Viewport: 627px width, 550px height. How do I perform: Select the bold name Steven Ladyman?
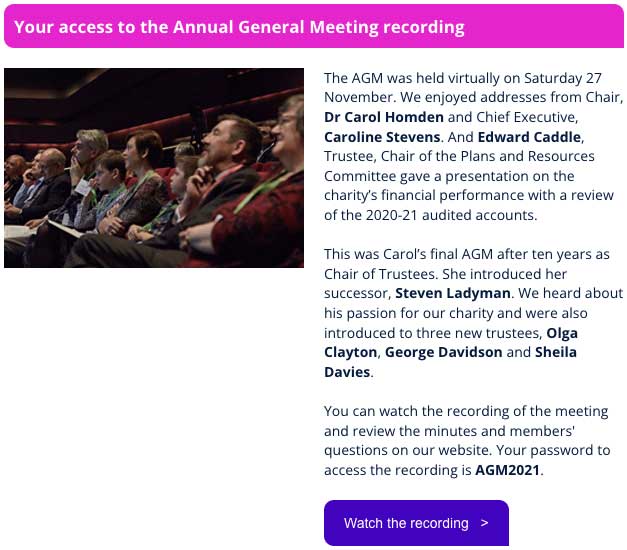pos(453,293)
